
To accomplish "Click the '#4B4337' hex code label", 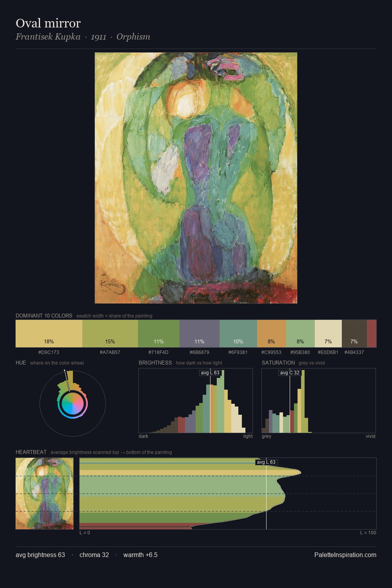I will 354,352.
